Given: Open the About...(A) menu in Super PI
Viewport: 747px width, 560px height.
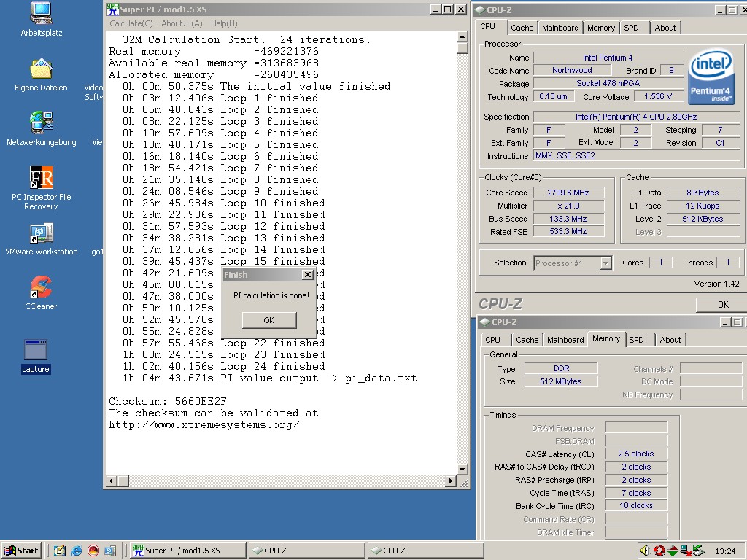Looking at the screenshot, I should [182, 23].
